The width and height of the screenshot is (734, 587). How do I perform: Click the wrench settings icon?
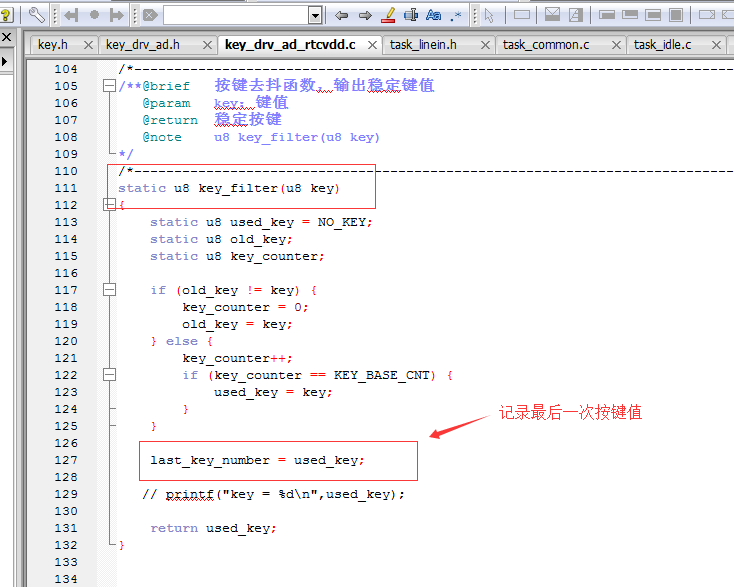click(x=37, y=15)
